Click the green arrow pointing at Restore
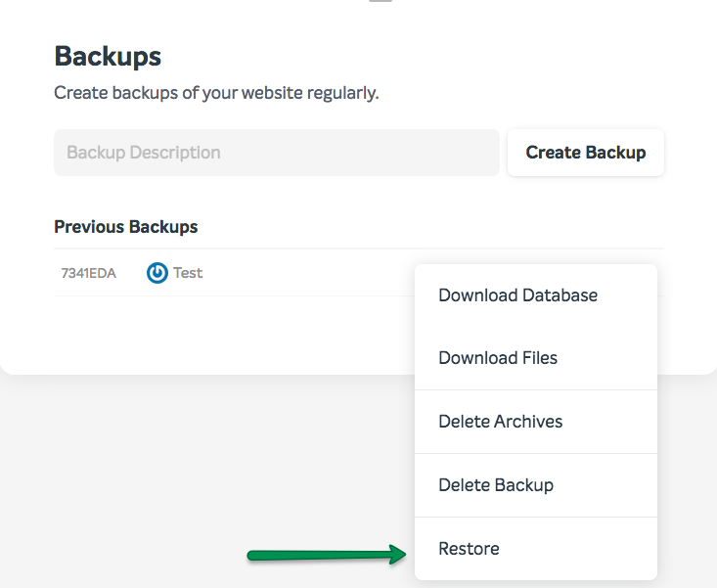The image size is (717, 588). [x=327, y=555]
